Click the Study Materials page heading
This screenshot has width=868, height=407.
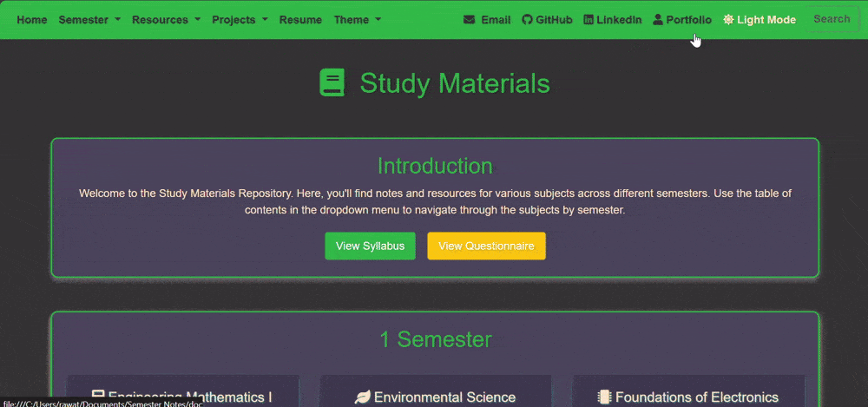click(x=455, y=83)
